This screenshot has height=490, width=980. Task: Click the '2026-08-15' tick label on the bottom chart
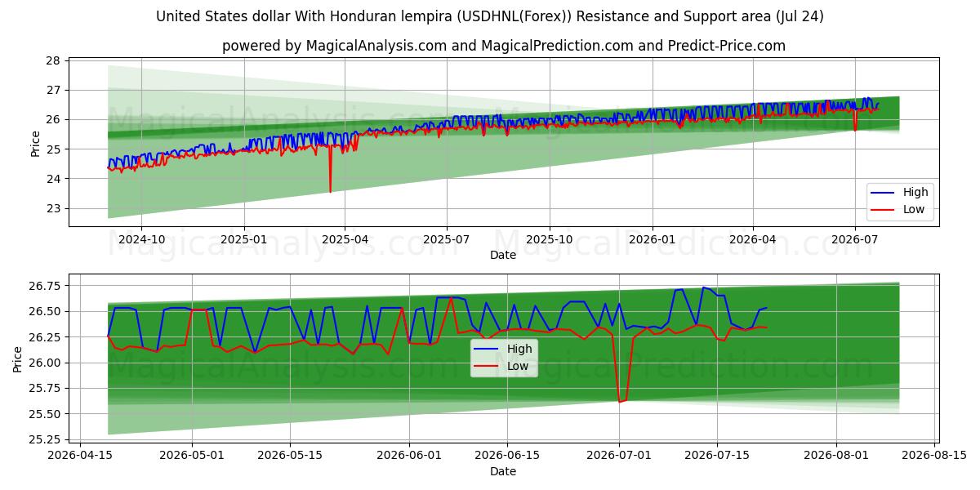click(x=934, y=456)
